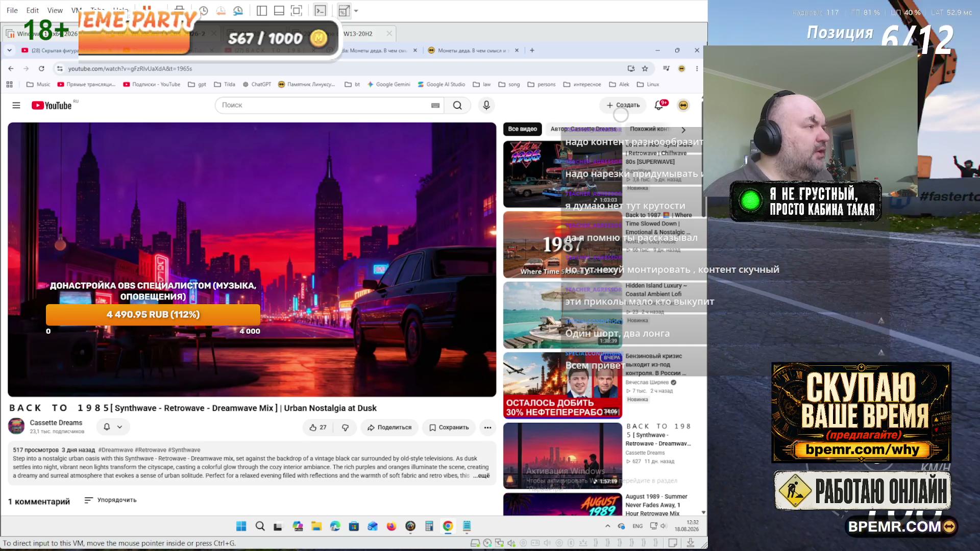Open the Google Gemini bookmark
The image size is (980, 551).
[389, 85]
